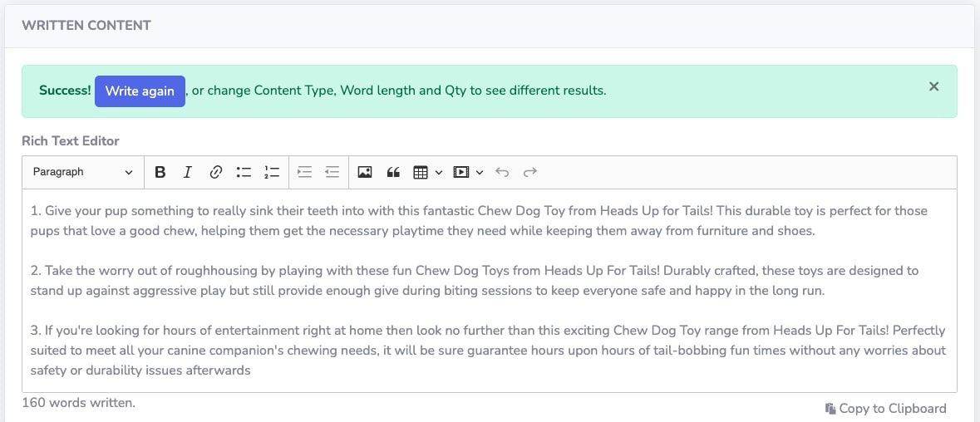980x422 pixels.
Task: Dismiss the Success alert banner
Action: (x=933, y=86)
